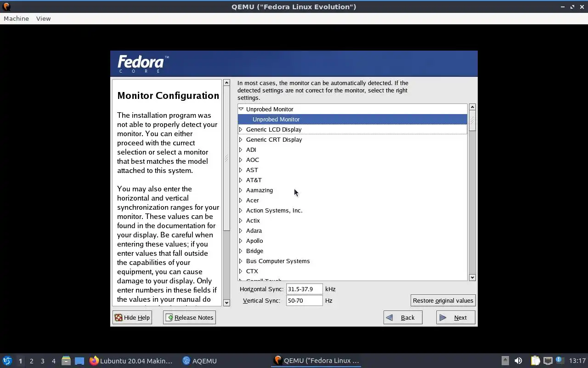Click help panel scrollbar up arrow

(226, 83)
